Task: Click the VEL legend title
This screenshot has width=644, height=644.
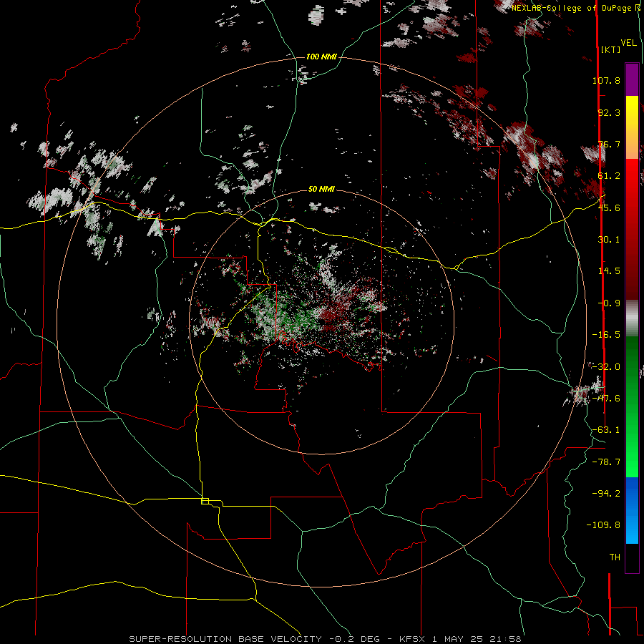Action: [x=629, y=43]
